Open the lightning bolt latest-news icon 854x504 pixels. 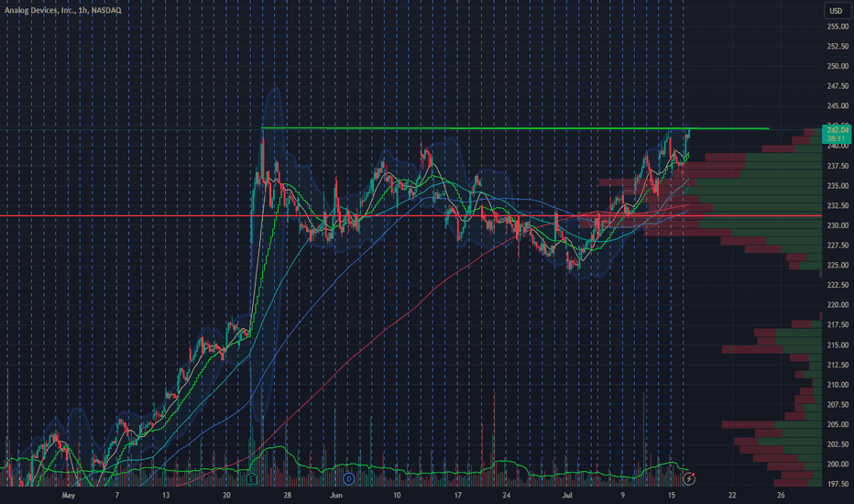tap(689, 479)
